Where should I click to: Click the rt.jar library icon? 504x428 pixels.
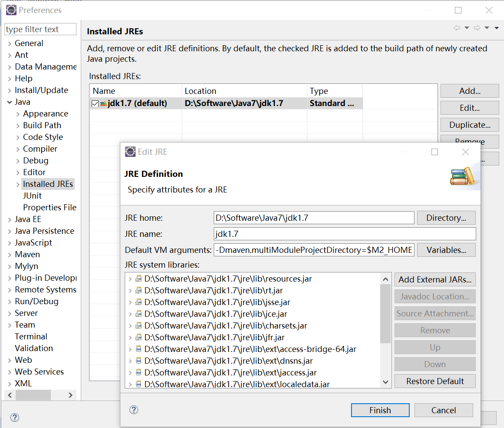139,291
